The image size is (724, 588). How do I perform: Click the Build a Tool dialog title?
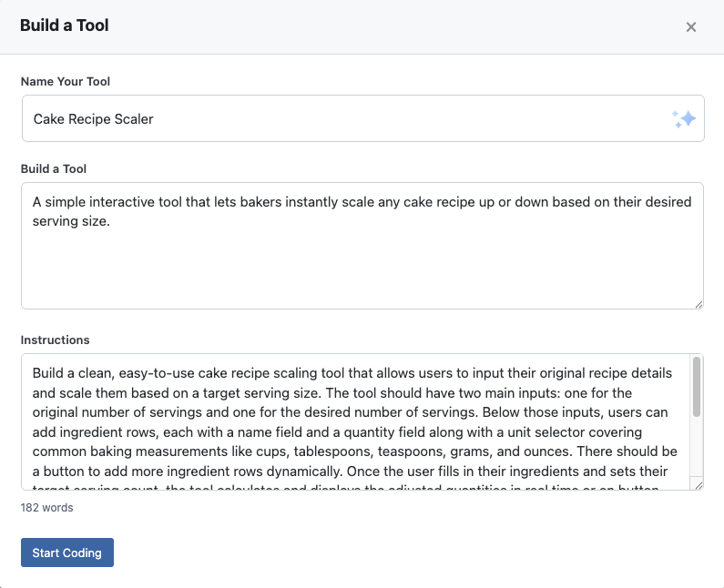tap(64, 25)
